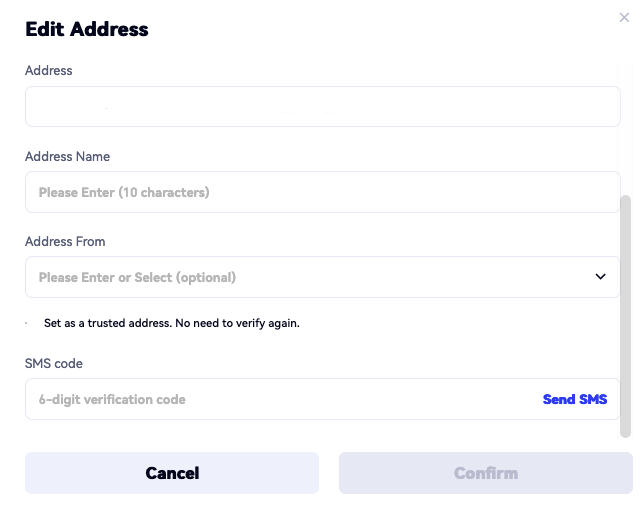This screenshot has width=640, height=511.
Task: Confirm the address changes
Action: (x=485, y=473)
